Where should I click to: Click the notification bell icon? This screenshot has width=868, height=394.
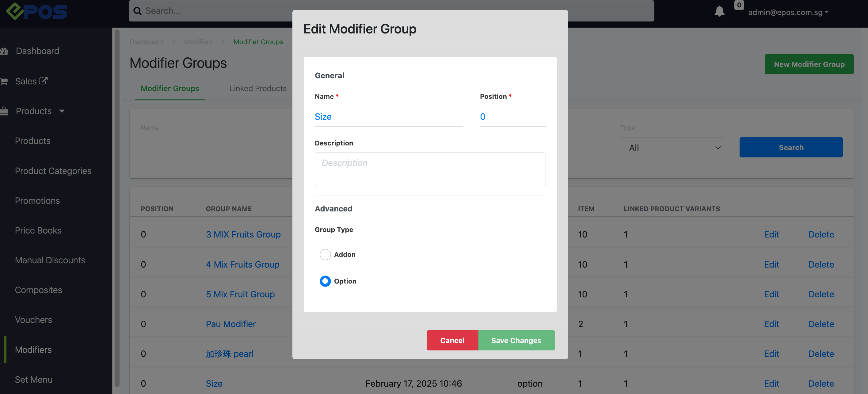(719, 11)
